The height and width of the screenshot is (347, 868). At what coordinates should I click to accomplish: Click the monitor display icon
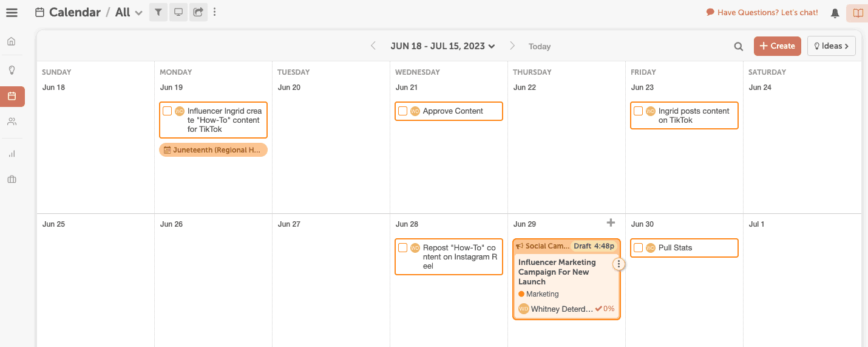[178, 12]
